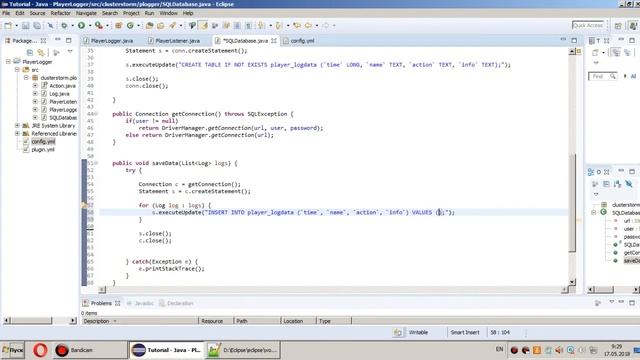Open the Package Explorer view menu triangle
The image size is (640, 360).
click(70, 52)
